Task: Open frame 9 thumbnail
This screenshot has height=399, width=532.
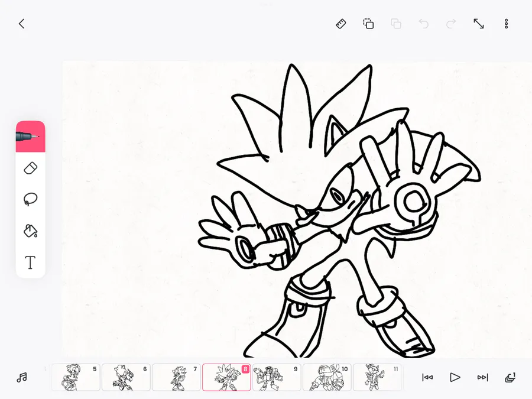Action: click(277, 377)
